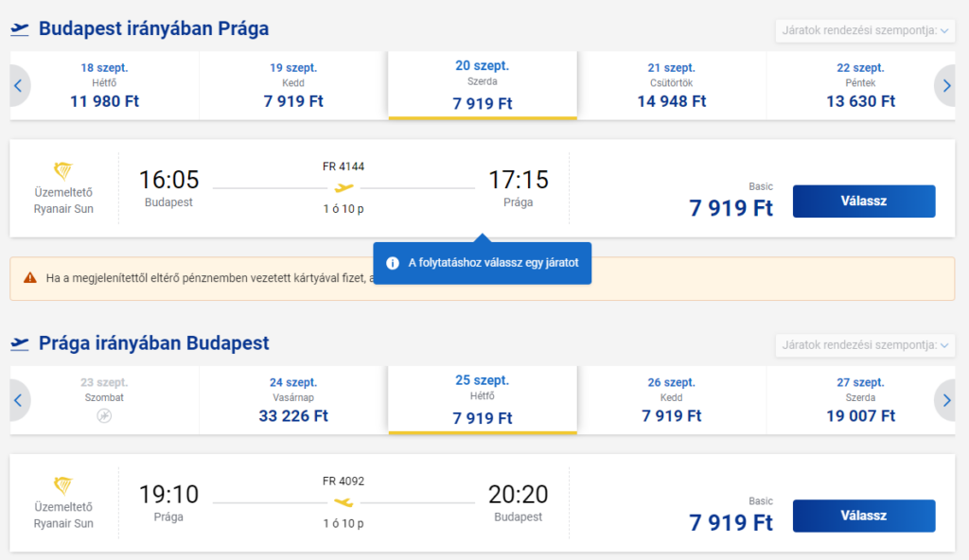Choose the Budapest to Prága flight with Válassz
The image size is (969, 560).
pyautogui.click(x=864, y=201)
